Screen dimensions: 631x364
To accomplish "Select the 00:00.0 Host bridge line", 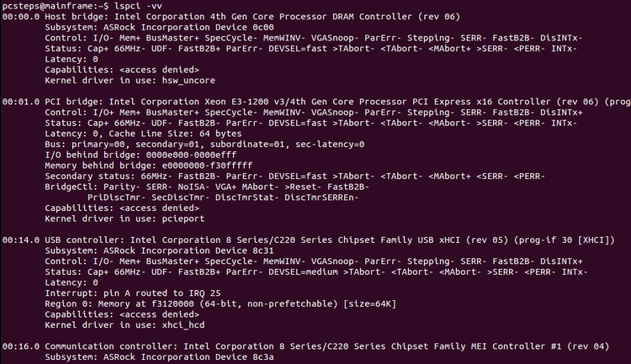I will coord(231,17).
